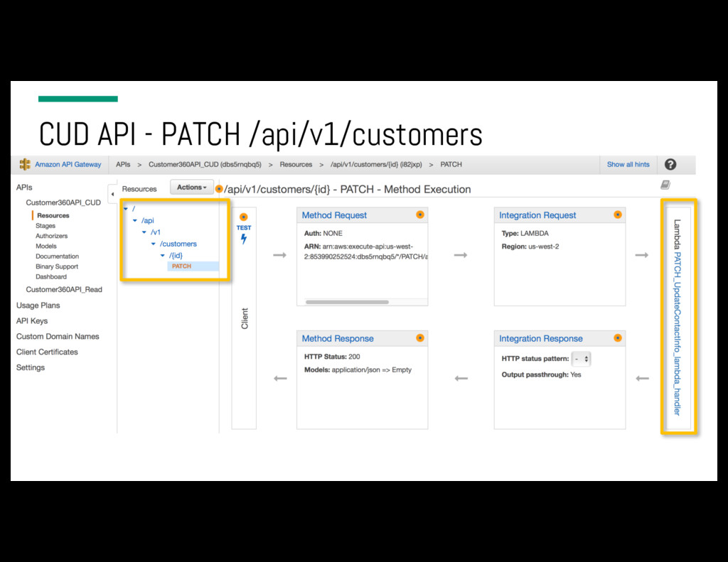Click hint dot above TEST label
The image size is (728, 562).
(243, 217)
